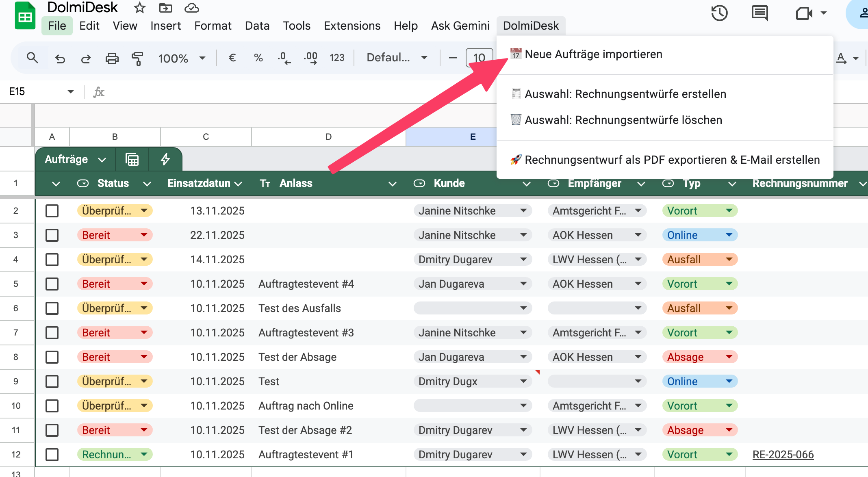Image resolution: width=868 pixels, height=477 pixels.
Task: Check the checkbox in row 2
Action: click(52, 211)
